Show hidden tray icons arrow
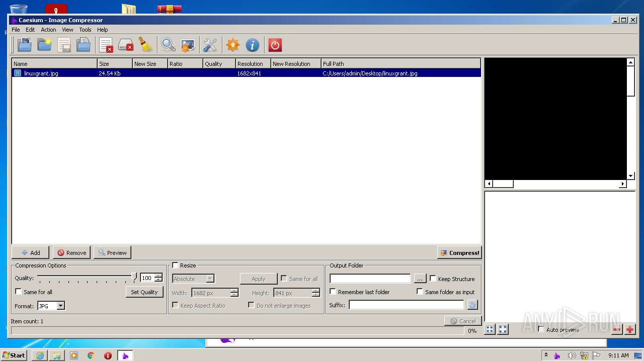 tap(546, 355)
